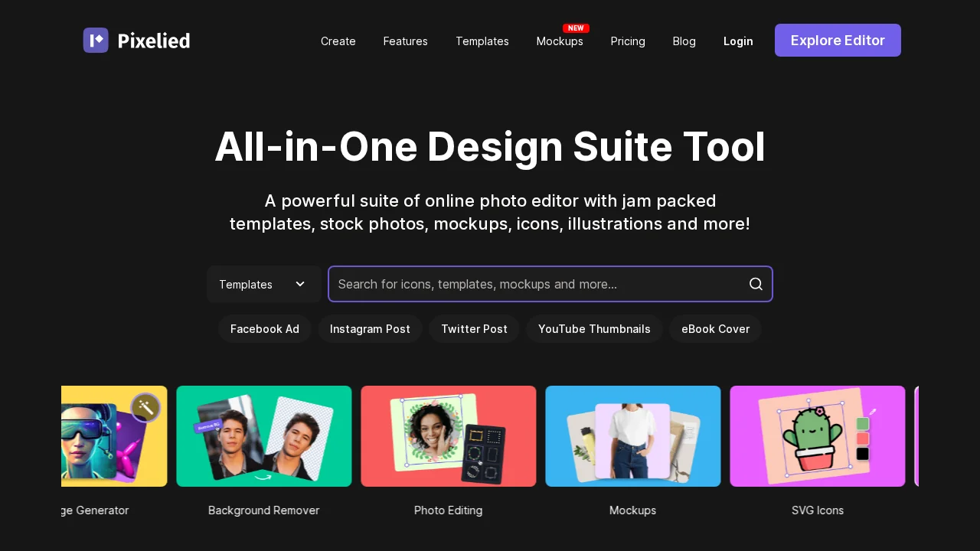This screenshot has height=551, width=980.
Task: Open the Background Remover thumbnail
Action: point(263,436)
